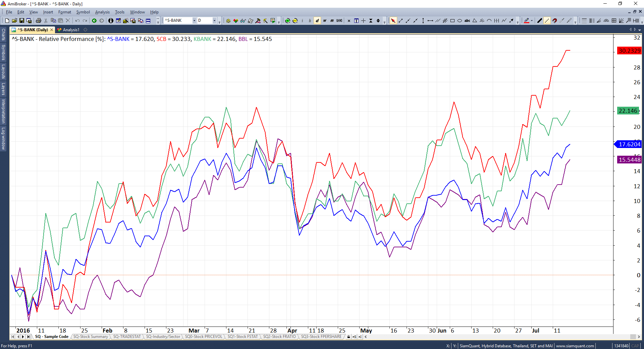Viewport: 644px width, 349px height.
Task: Click the green back navigation arrow
Action: (x=94, y=21)
